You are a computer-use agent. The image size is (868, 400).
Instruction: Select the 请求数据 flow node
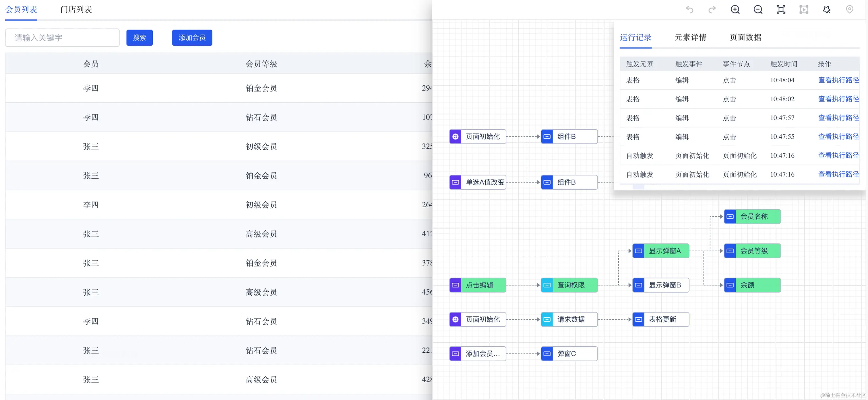pyautogui.click(x=569, y=319)
